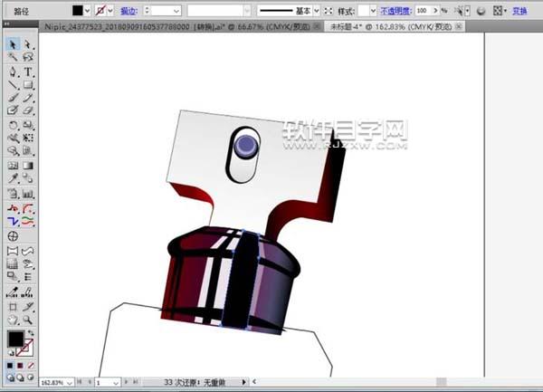Select the Zoom magnifier tool
This screenshot has width=543, height=392.
(x=28, y=320)
